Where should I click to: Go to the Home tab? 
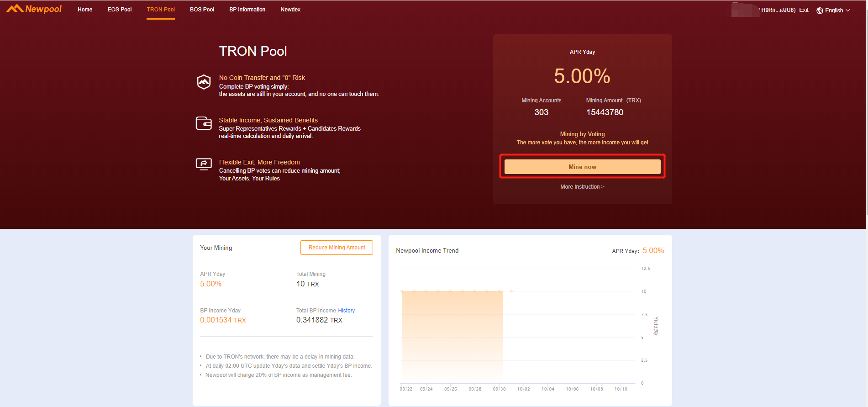[x=85, y=10]
